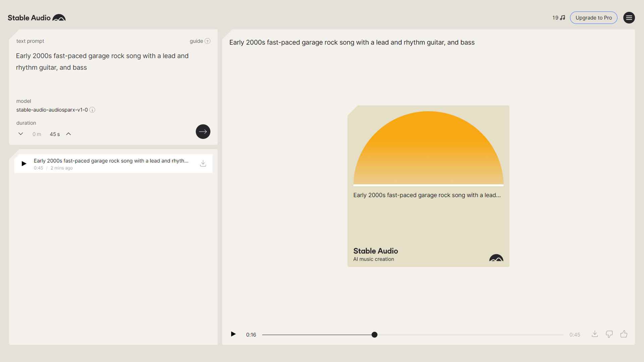The height and width of the screenshot is (362, 644).
Task: Click the track thumbnail image in main panel
Action: [x=428, y=186]
